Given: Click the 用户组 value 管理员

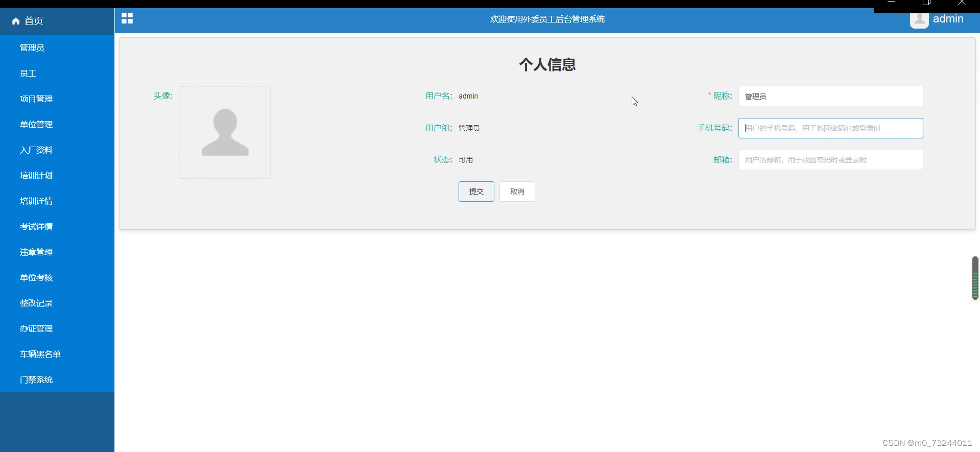Looking at the screenshot, I should (469, 128).
